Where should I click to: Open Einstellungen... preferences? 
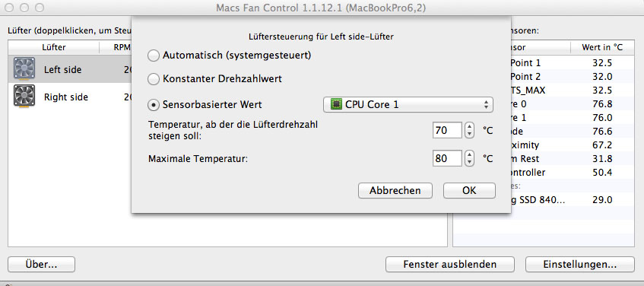(580, 264)
